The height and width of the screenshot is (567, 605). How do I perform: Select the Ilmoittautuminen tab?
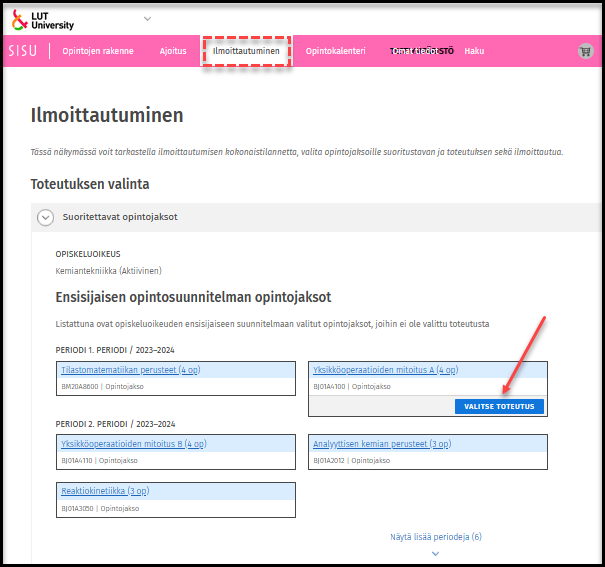(246, 51)
